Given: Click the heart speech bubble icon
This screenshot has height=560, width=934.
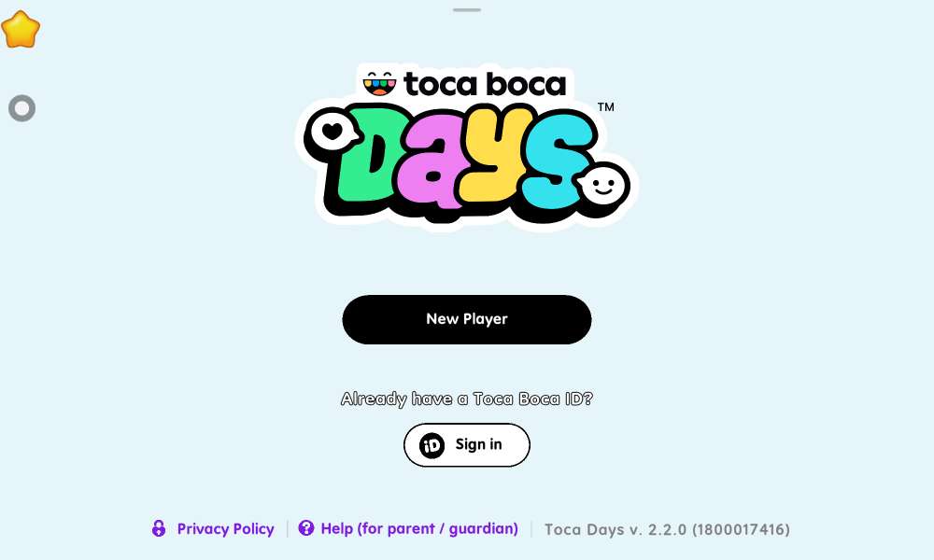Looking at the screenshot, I should [x=332, y=133].
